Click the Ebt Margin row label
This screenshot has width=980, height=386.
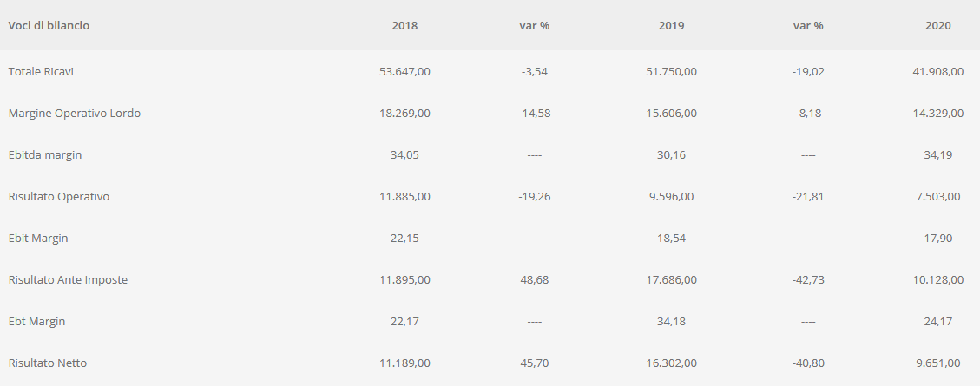click(36, 321)
